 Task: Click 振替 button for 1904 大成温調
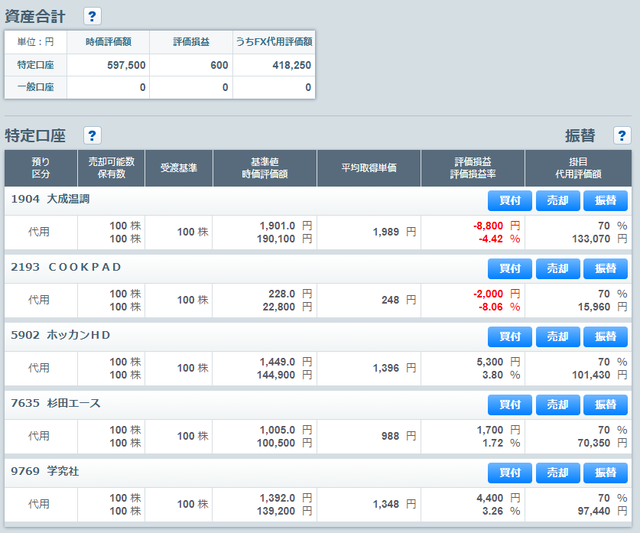pos(605,200)
